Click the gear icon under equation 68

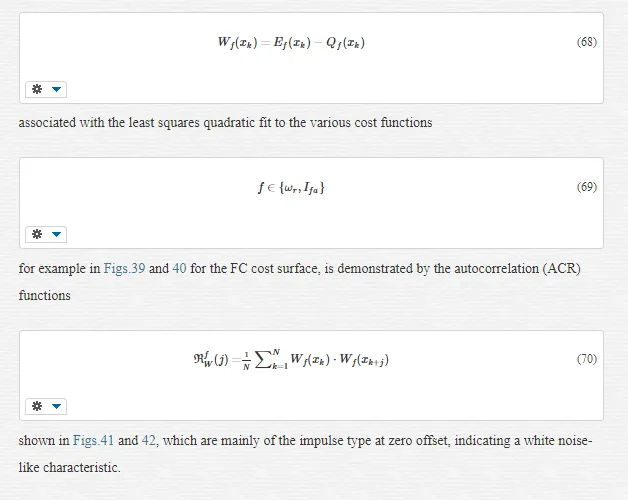coord(37,89)
